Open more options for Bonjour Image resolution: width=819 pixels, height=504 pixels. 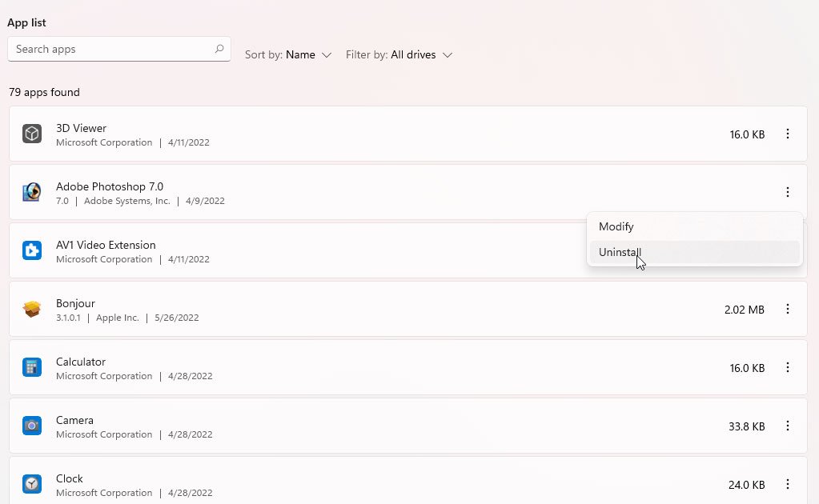788,310
